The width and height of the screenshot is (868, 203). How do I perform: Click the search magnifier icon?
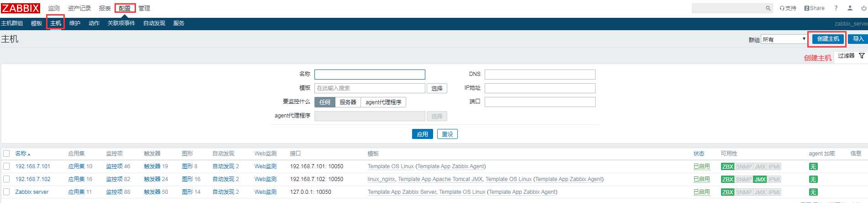coord(768,8)
